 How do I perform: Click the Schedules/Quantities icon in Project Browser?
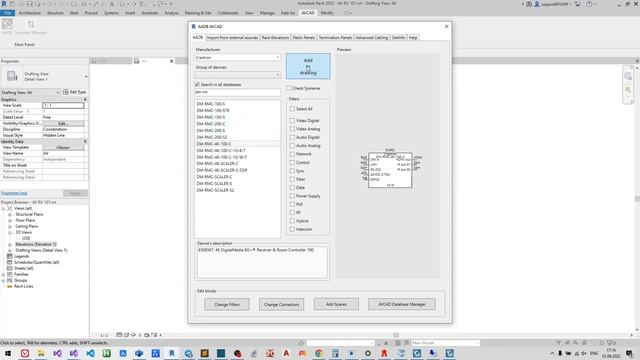[10, 262]
